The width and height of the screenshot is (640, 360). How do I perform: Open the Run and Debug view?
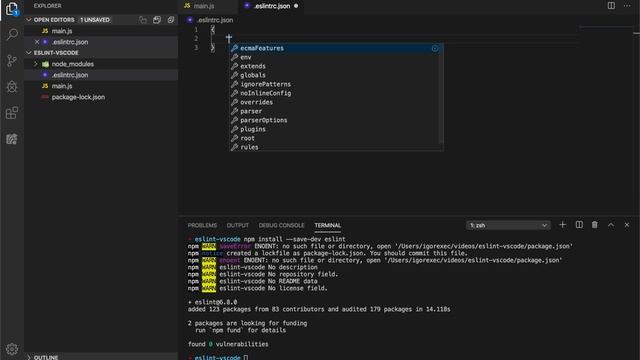(12, 87)
